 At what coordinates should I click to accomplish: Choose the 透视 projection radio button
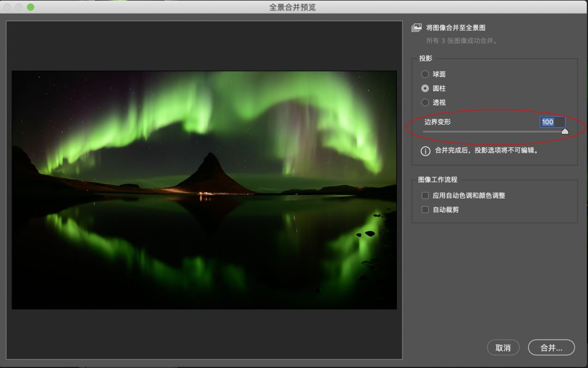coord(425,102)
